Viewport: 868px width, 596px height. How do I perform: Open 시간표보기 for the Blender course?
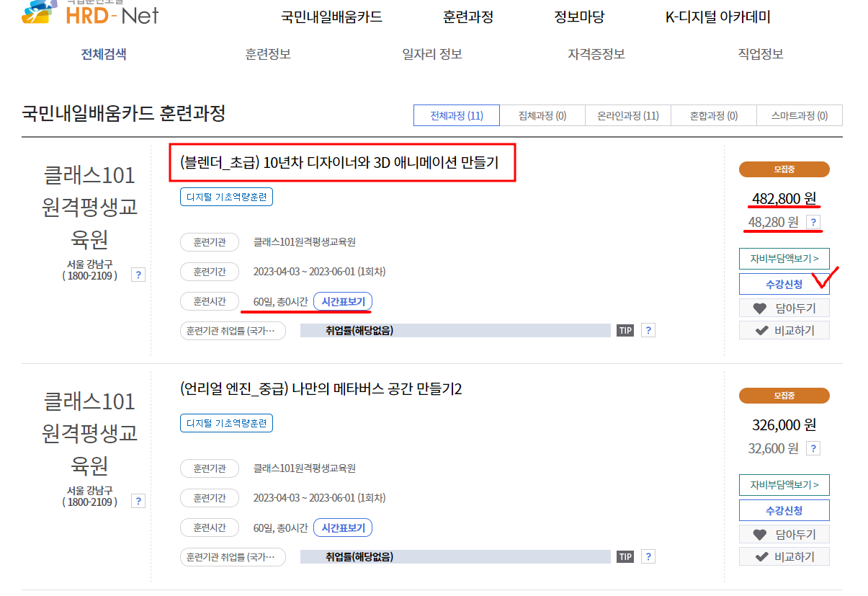coord(343,301)
